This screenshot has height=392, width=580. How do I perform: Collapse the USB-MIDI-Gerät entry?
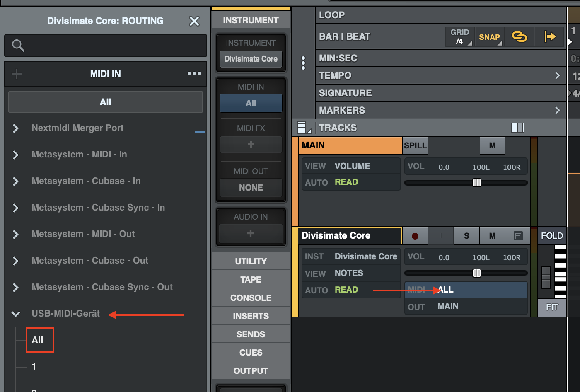[x=16, y=314]
